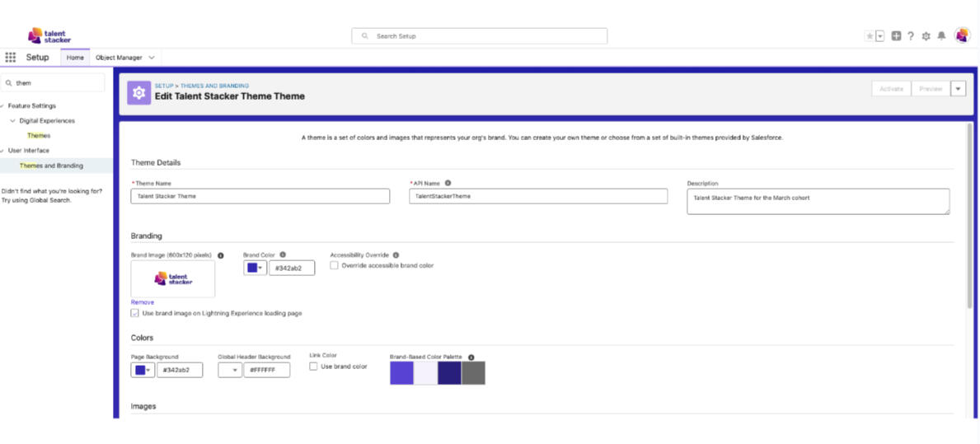Click info icon next to Brand Color
Screen dimensions: 980x444
(283, 255)
